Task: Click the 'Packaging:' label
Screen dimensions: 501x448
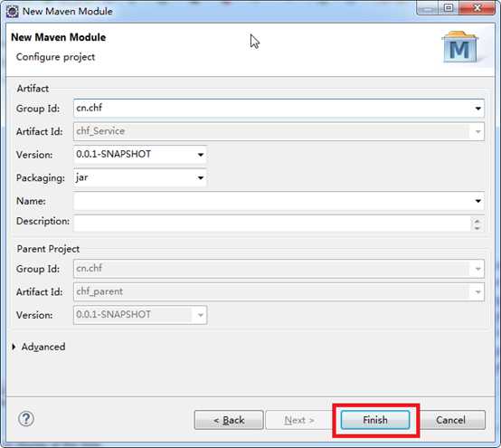Action: pyautogui.click(x=41, y=177)
